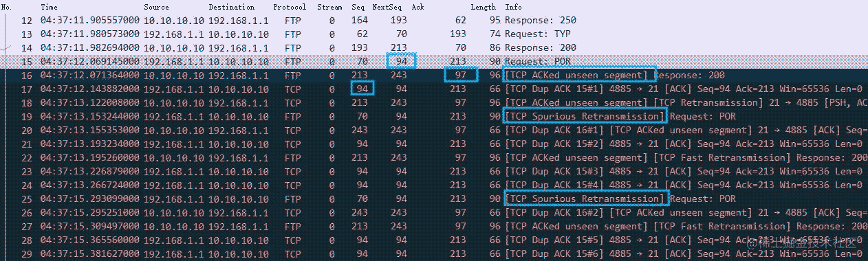The height and width of the screenshot is (261, 868).
Task: Click the Ack value 213 of packet 21
Action: (x=458, y=144)
